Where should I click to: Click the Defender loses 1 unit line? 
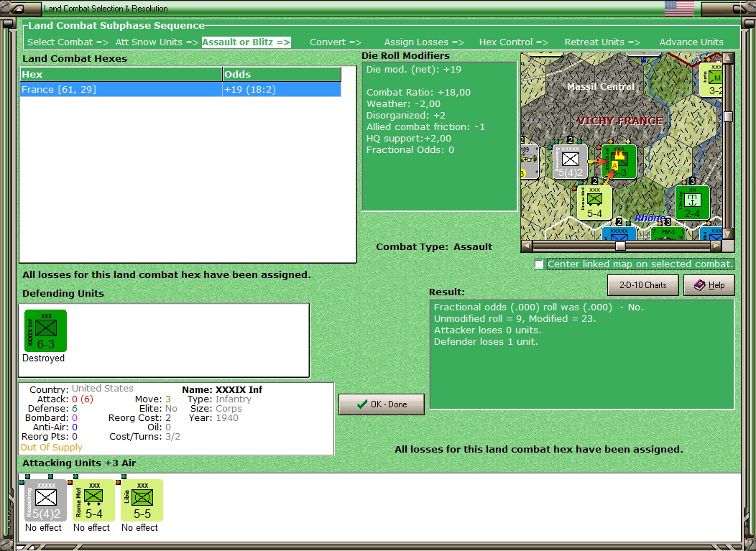click(486, 342)
